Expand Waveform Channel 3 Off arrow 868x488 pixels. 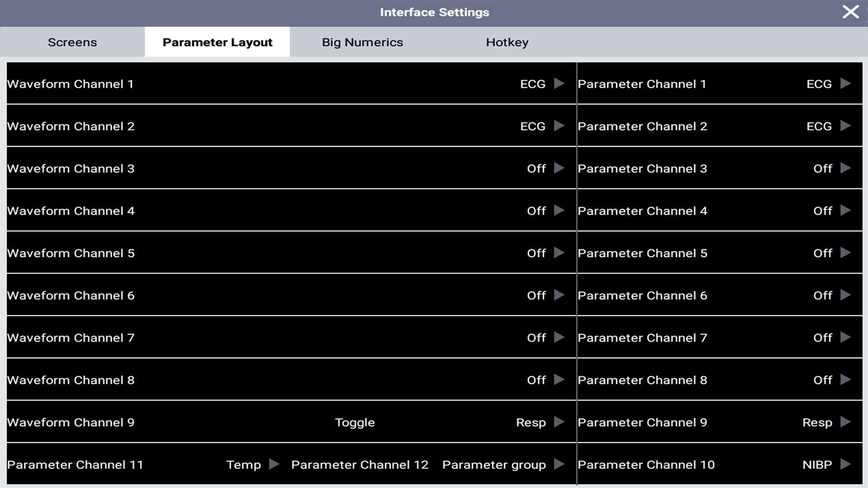click(x=559, y=168)
